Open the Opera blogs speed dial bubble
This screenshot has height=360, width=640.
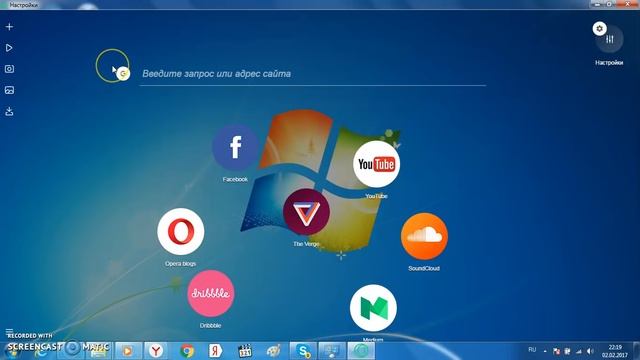click(x=180, y=231)
